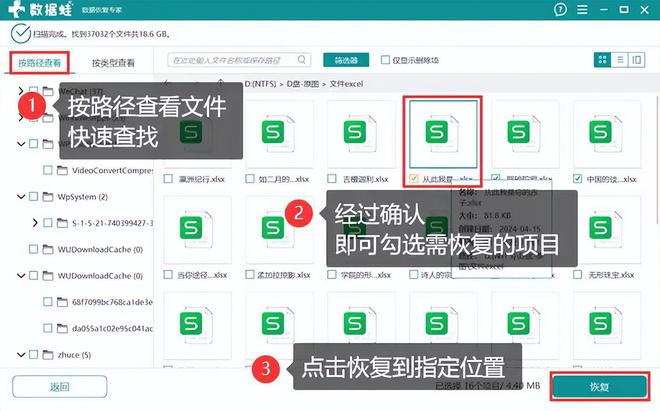Image resolution: width=660 pixels, height=411 pixels.
Task: Click file name 吉檀迦利.xlsx
Action: [365, 179]
